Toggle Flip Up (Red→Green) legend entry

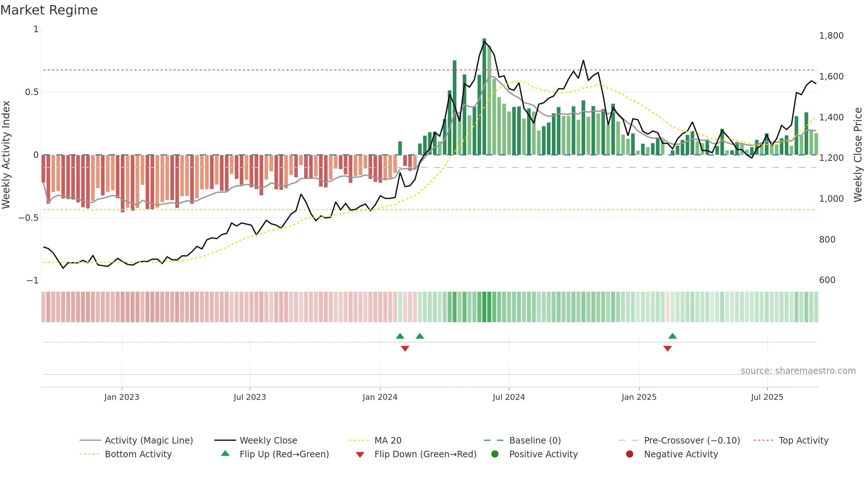coord(275,454)
